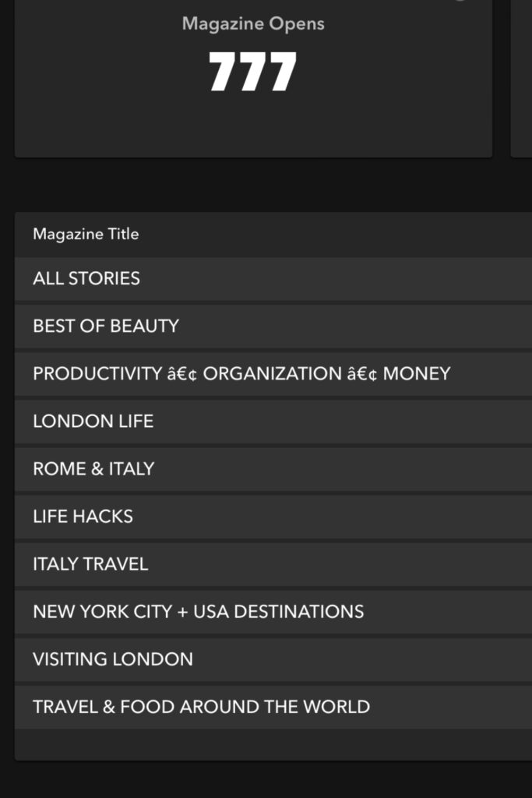The height and width of the screenshot is (798, 532).
Task: Click the Magazine Title column header
Action: coord(86,234)
